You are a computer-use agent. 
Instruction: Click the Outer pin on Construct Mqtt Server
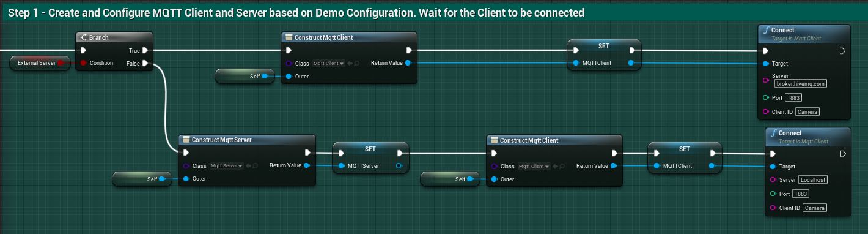(186, 179)
